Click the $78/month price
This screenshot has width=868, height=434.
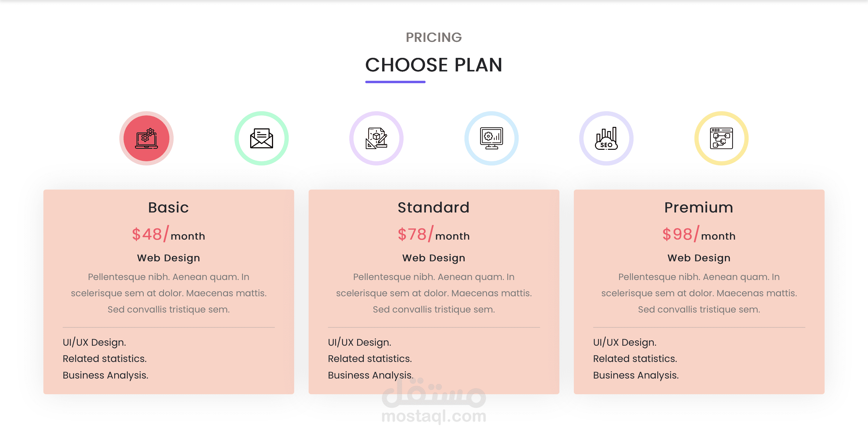434,234
